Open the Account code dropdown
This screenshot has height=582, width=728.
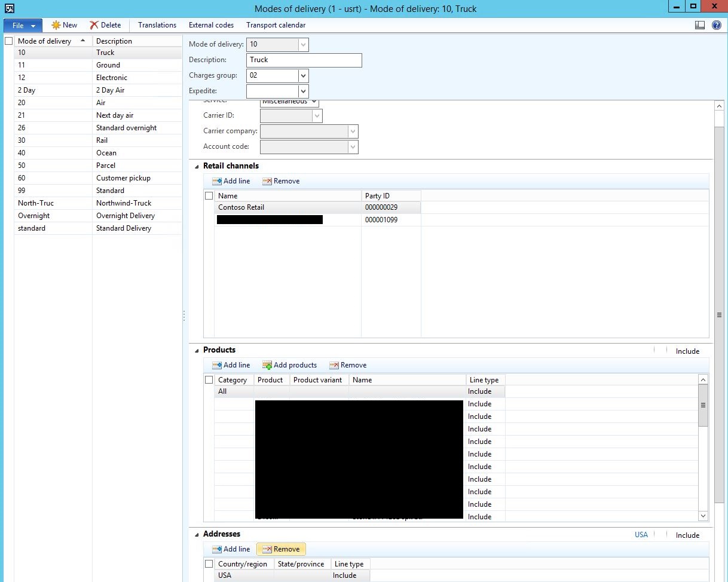[x=353, y=147]
